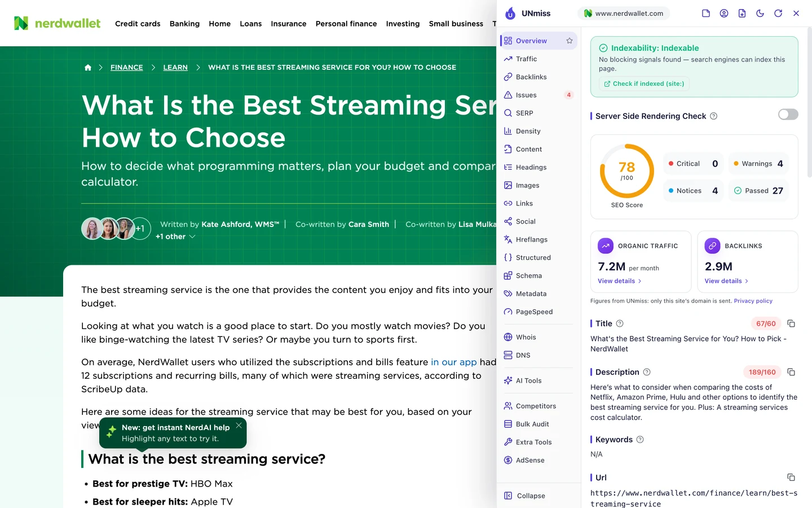Select the SERP sidebar item
The height and width of the screenshot is (508, 812).
(539, 113)
